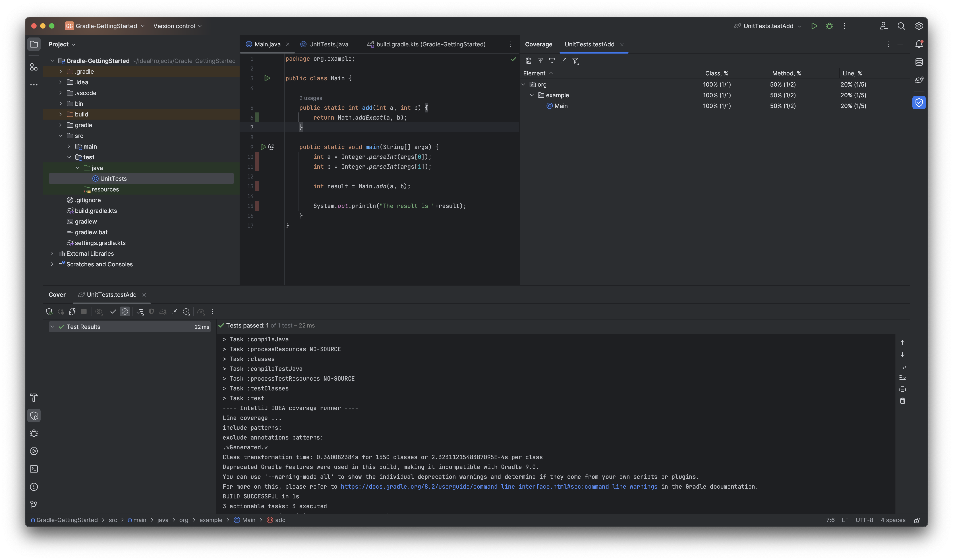Open the Problems tool window
Viewport: 953px width, 560px height.
34,487
